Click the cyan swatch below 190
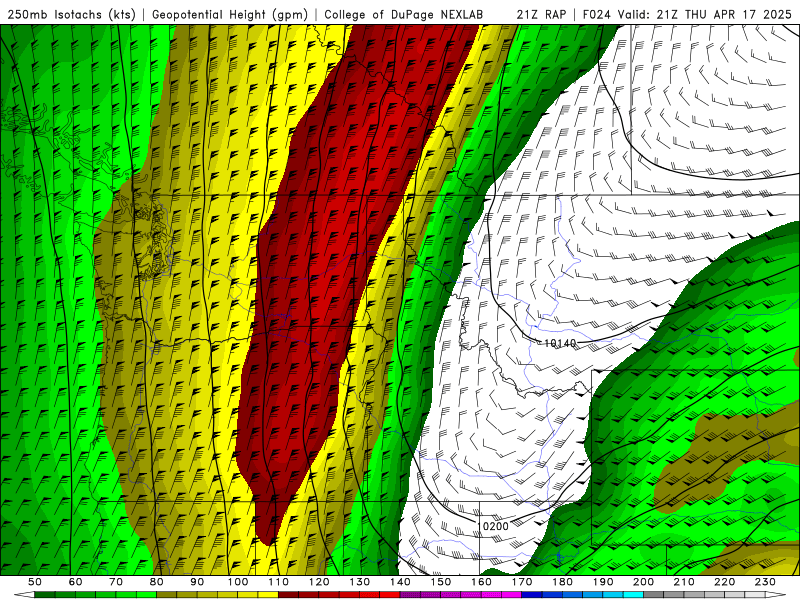The height and width of the screenshot is (600, 800). pos(613,595)
